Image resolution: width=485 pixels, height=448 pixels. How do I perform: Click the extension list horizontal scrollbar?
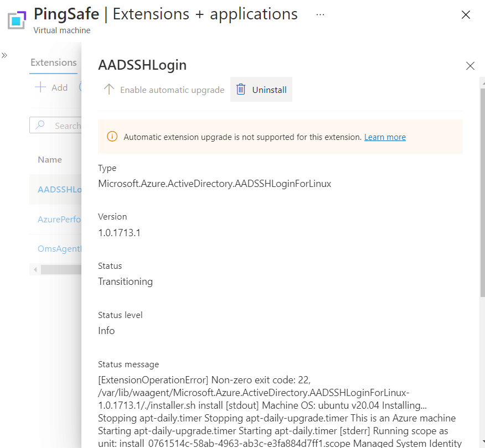point(61,269)
